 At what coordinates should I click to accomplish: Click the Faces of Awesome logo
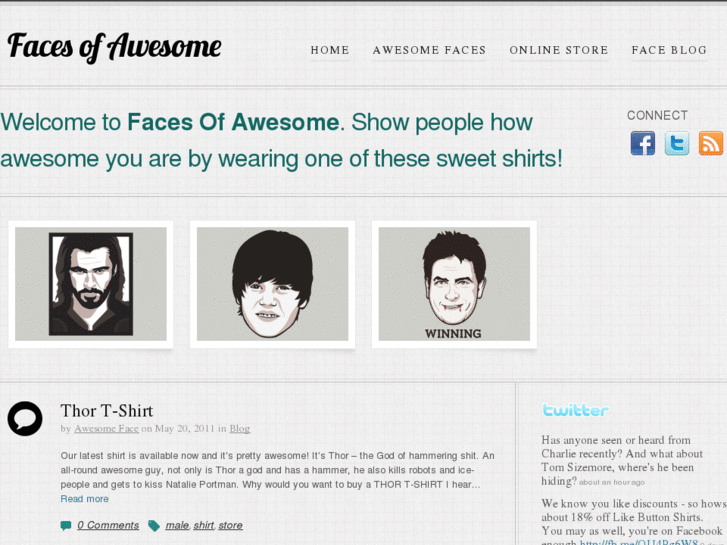click(114, 47)
